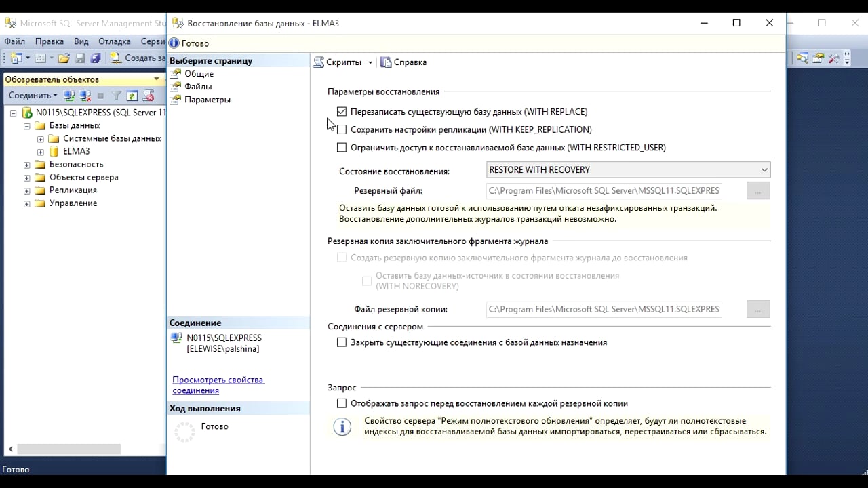Screen dimensions: 868x488
Task: Click the Toolbox wrench icon in SSMS toolbar
Action: 834,58
